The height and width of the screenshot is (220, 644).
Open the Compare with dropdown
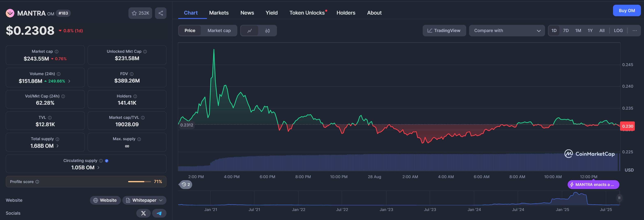[x=507, y=31]
